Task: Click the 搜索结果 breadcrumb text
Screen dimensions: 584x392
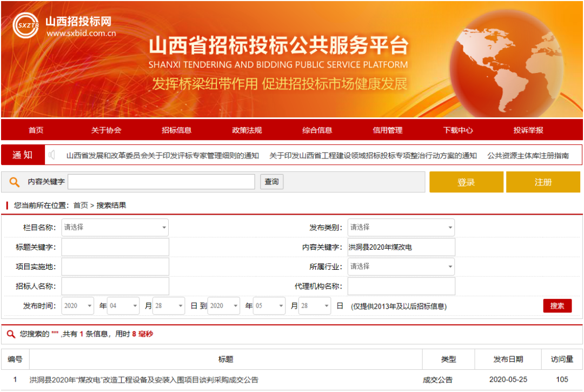Action: point(111,205)
